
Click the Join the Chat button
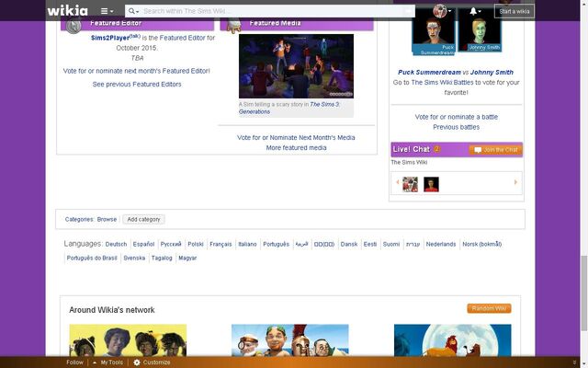click(x=495, y=150)
